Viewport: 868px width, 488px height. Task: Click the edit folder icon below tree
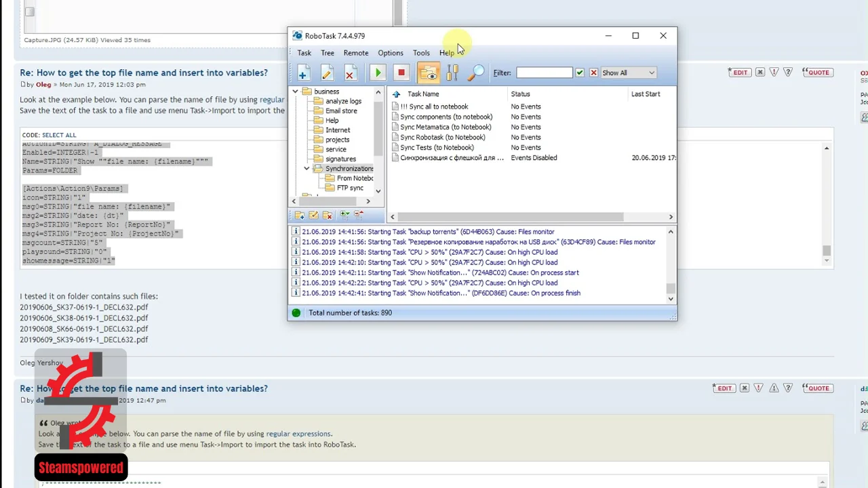pyautogui.click(x=313, y=215)
